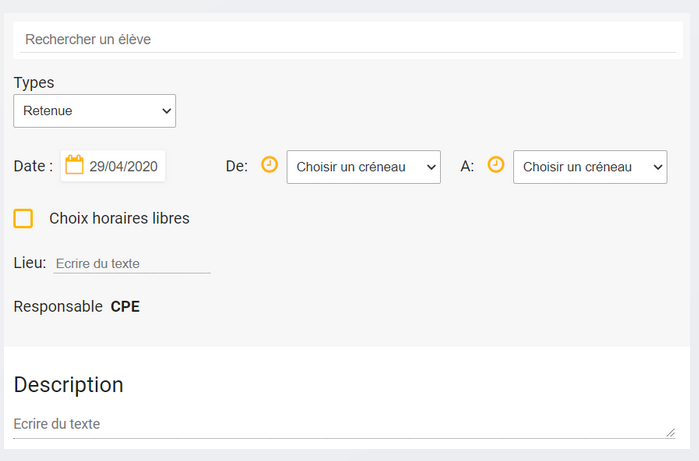Click the Lieu label
The image size is (699, 461).
tap(30, 262)
